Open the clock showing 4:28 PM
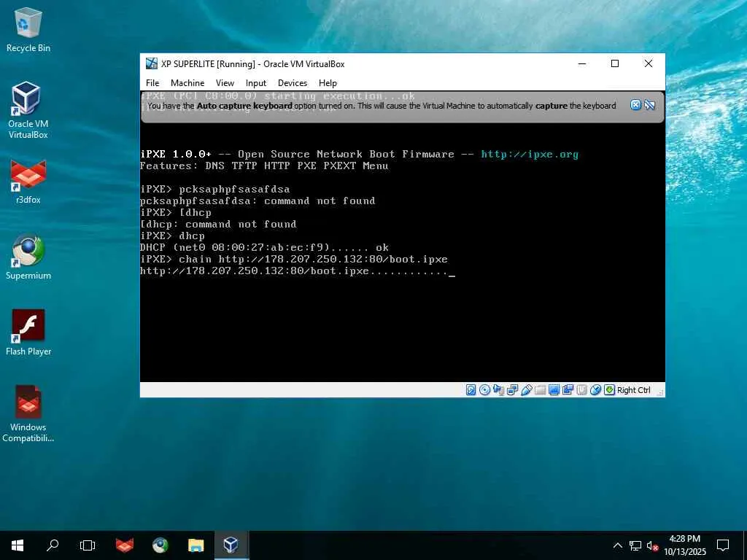The image size is (747, 560). pyautogui.click(x=684, y=545)
